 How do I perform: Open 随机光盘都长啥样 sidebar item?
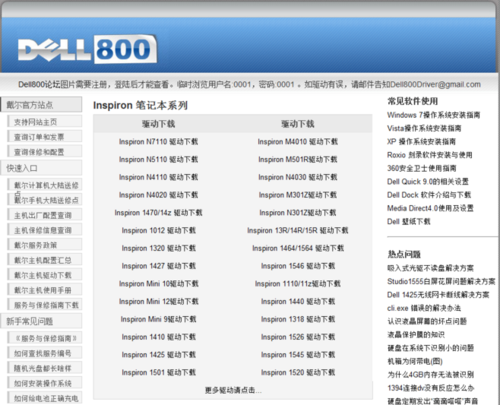pyautogui.click(x=45, y=368)
